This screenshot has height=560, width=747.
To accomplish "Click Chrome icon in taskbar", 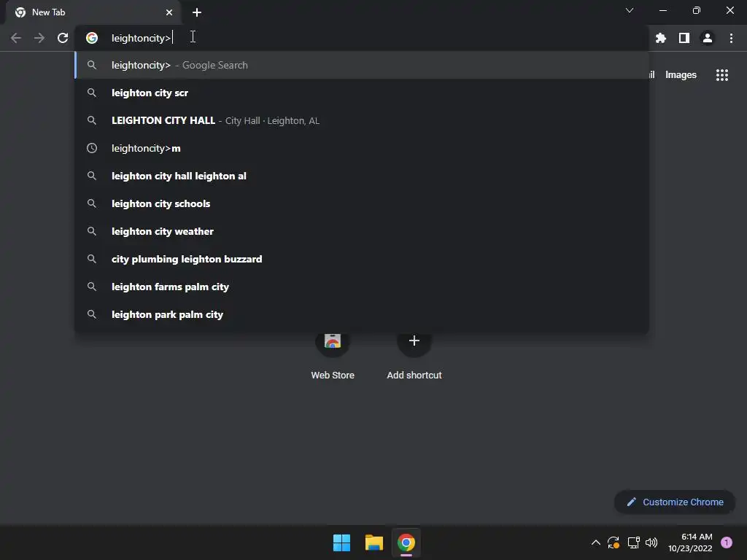I will [406, 542].
